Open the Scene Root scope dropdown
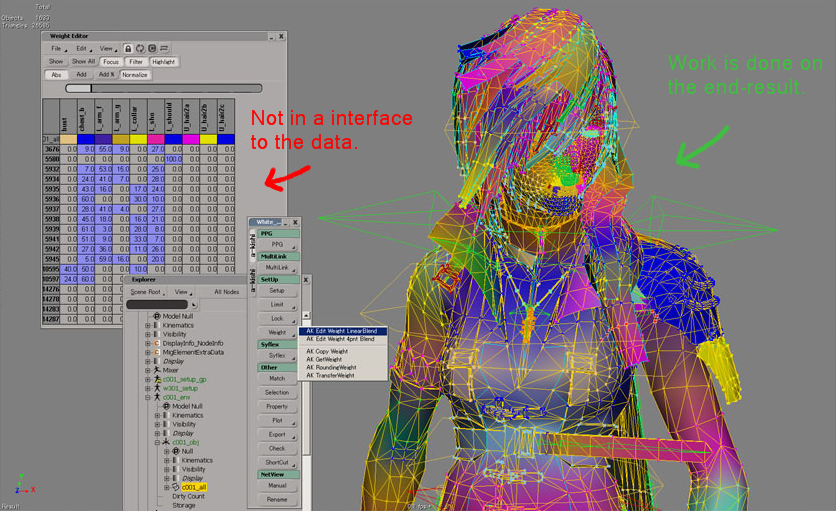The width and height of the screenshot is (836, 511). point(147,292)
